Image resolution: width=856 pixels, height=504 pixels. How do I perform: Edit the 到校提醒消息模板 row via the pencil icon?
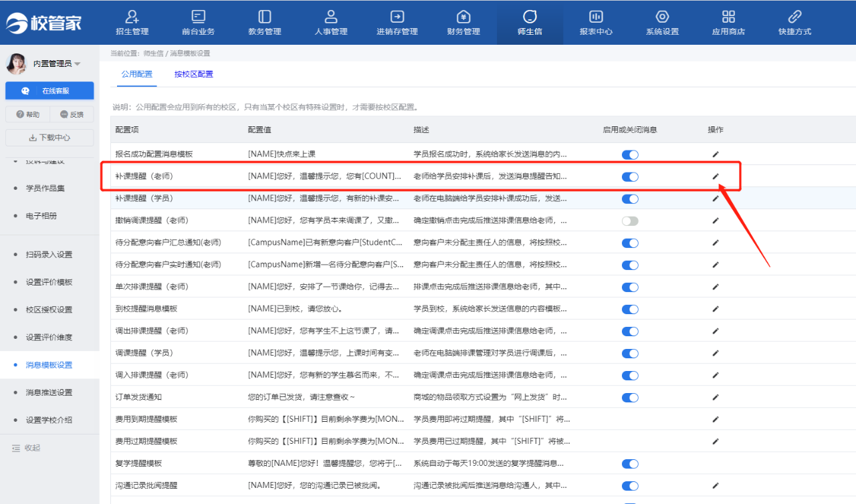(716, 309)
